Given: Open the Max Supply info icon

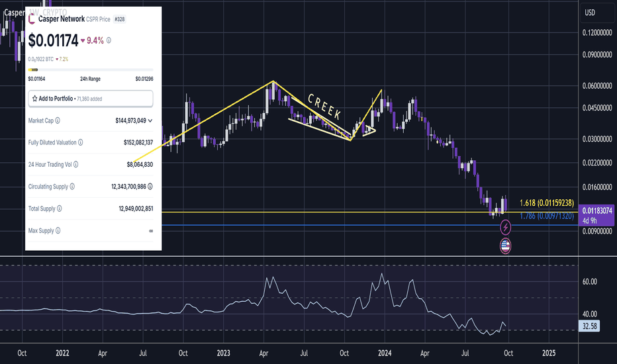Looking at the screenshot, I should pyautogui.click(x=58, y=230).
